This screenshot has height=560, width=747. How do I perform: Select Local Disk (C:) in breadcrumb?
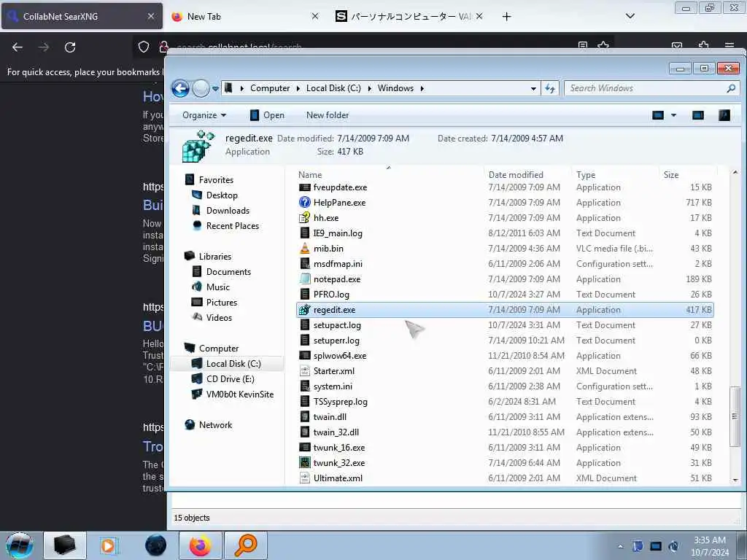tap(333, 88)
